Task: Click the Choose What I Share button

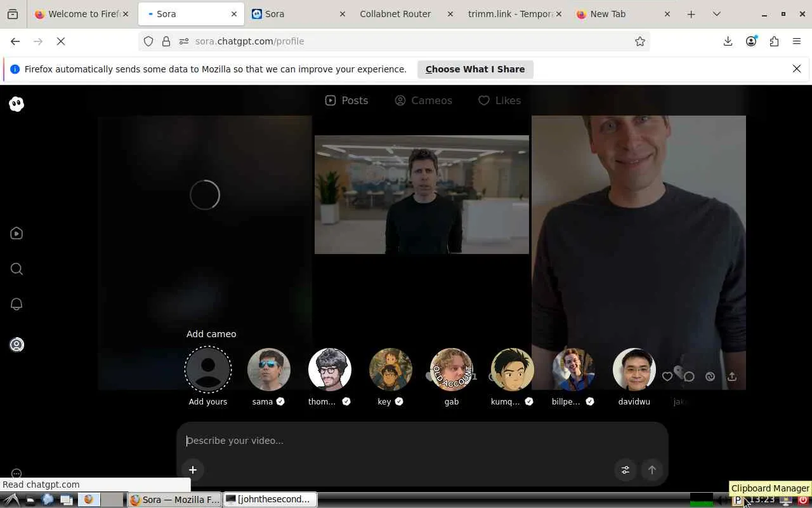Action: coord(475,69)
